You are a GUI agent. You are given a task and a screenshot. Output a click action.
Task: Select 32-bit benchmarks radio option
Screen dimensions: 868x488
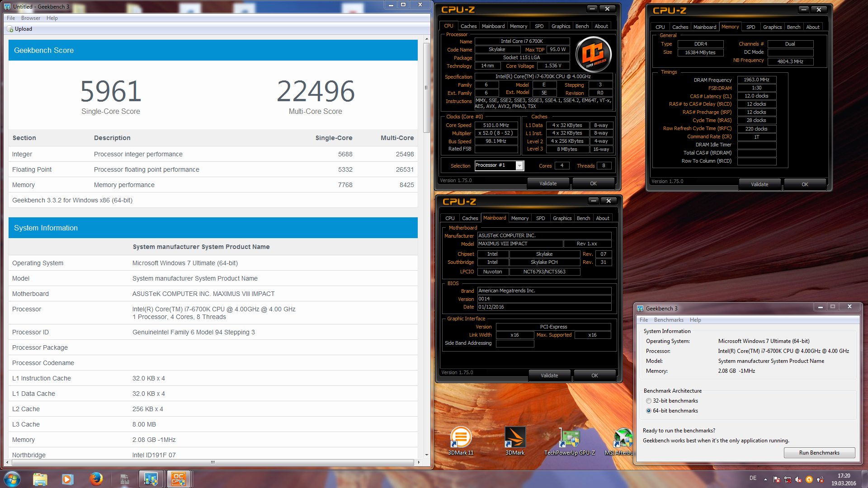[x=649, y=401]
